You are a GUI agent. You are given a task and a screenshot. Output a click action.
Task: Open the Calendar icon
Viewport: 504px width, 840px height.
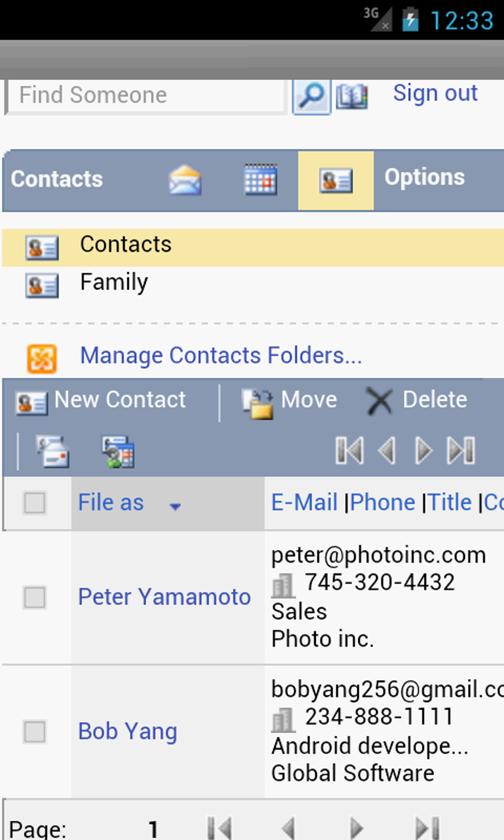pos(260,180)
